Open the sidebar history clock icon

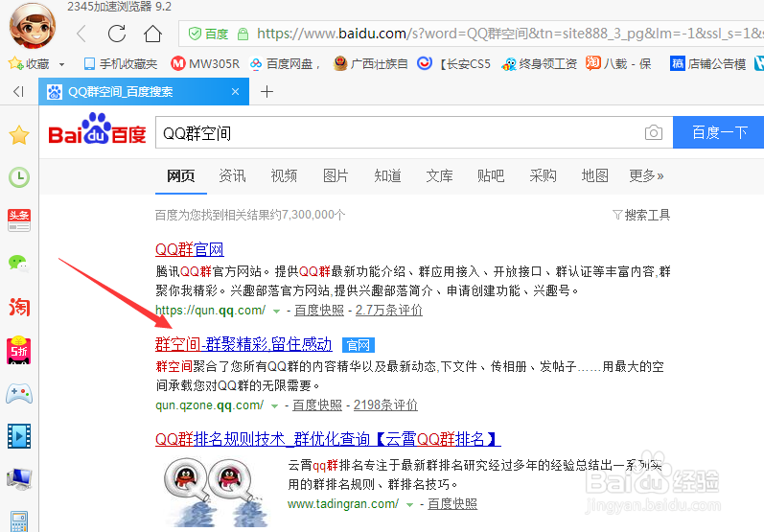pyautogui.click(x=19, y=177)
